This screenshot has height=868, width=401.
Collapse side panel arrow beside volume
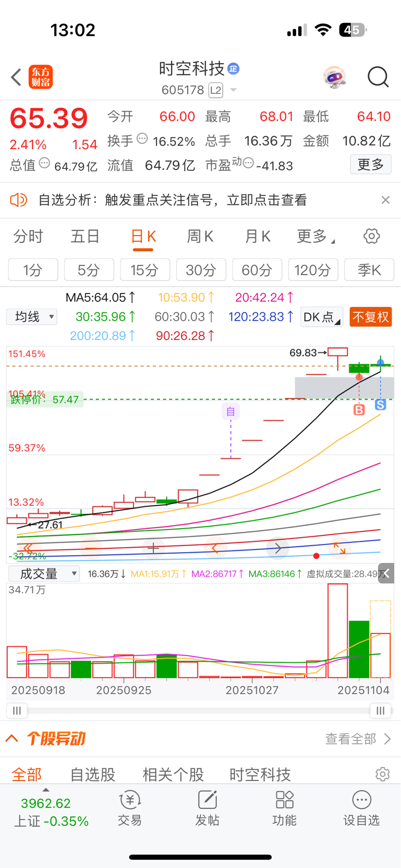pyautogui.click(x=386, y=573)
